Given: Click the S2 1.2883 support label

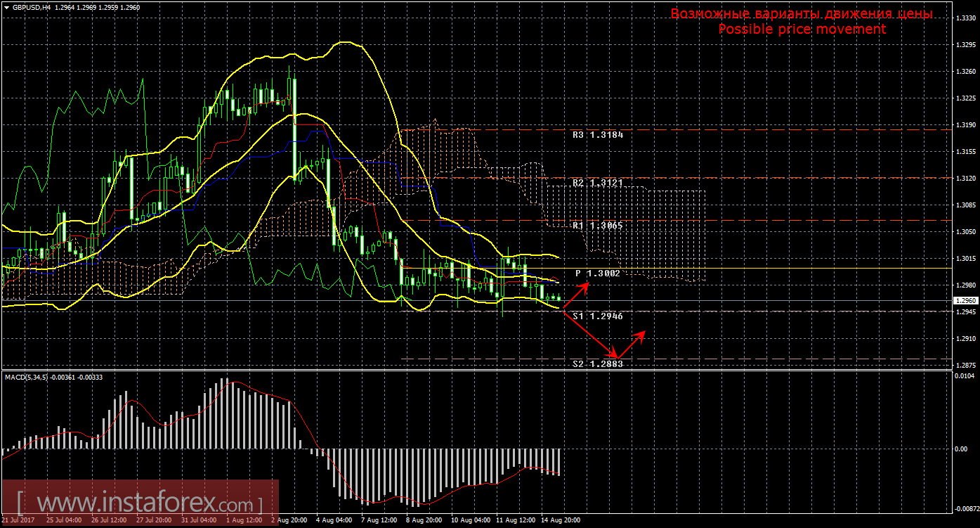Looking at the screenshot, I should (x=597, y=363).
